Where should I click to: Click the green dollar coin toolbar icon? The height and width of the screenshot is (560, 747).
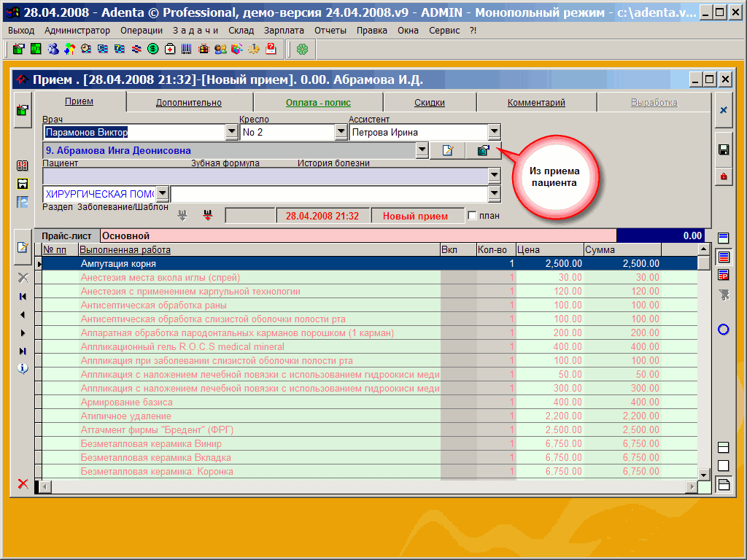(x=153, y=49)
